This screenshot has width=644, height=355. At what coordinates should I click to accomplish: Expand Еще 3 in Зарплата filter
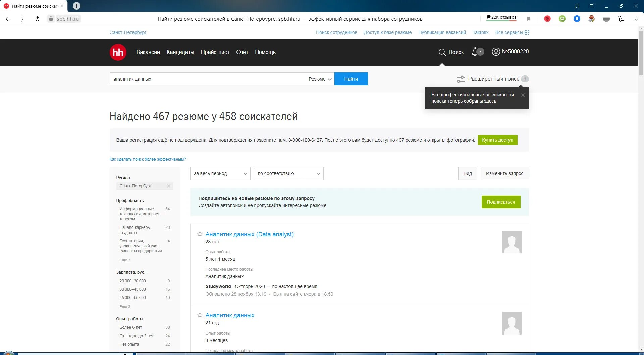point(125,307)
